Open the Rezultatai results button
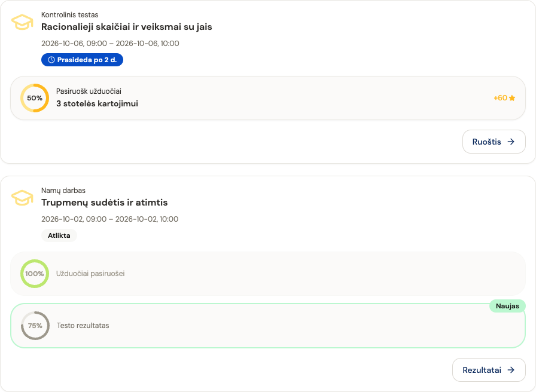The width and height of the screenshot is (536, 392). pos(489,370)
